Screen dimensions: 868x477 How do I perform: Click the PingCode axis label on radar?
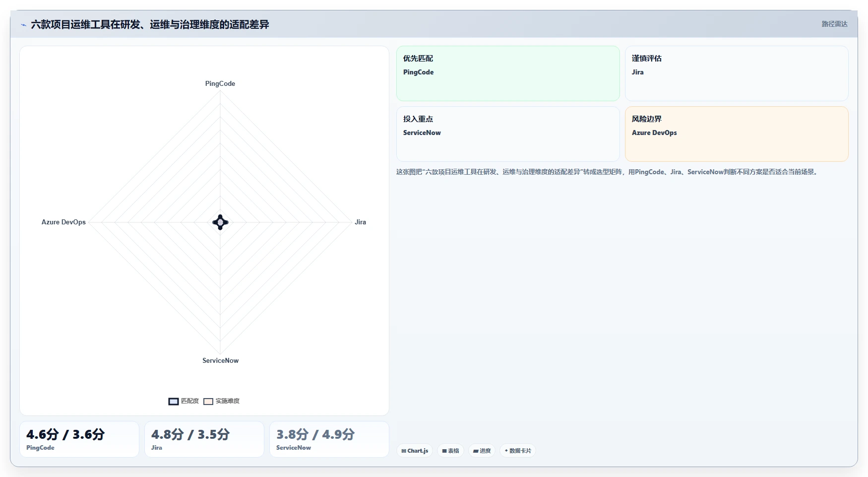(220, 83)
